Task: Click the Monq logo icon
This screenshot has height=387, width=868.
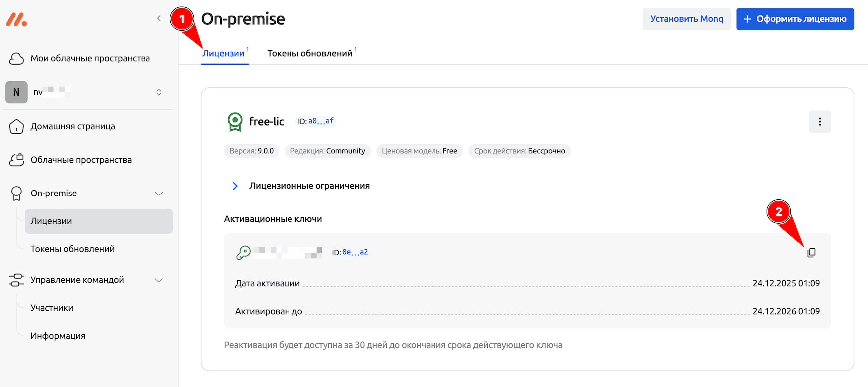Action: (16, 19)
